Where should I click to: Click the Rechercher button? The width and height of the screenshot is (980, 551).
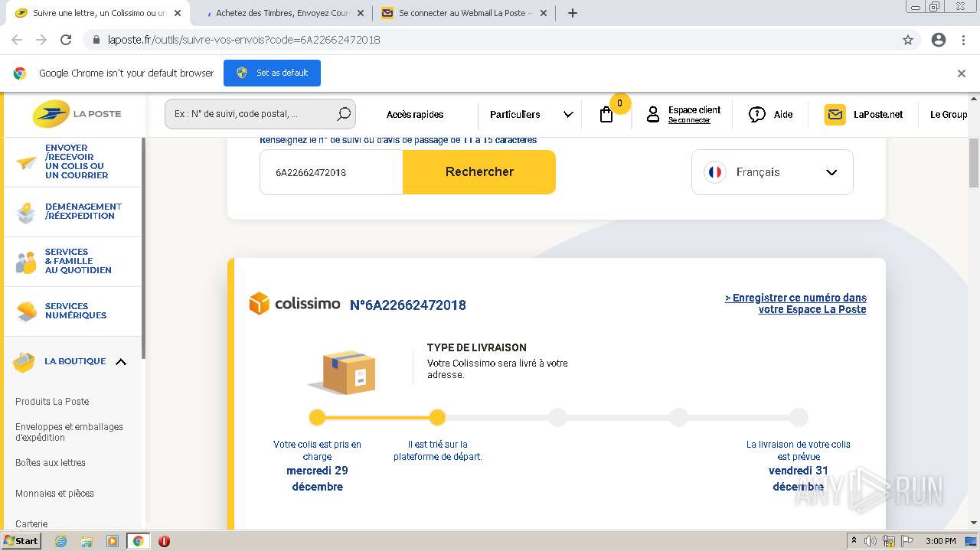click(479, 172)
